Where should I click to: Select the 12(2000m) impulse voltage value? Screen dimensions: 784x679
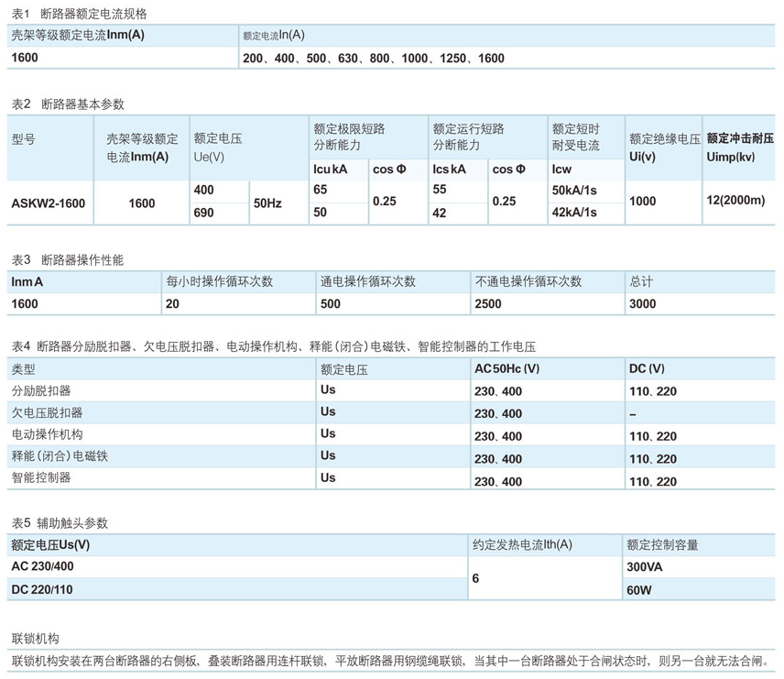coord(735,201)
